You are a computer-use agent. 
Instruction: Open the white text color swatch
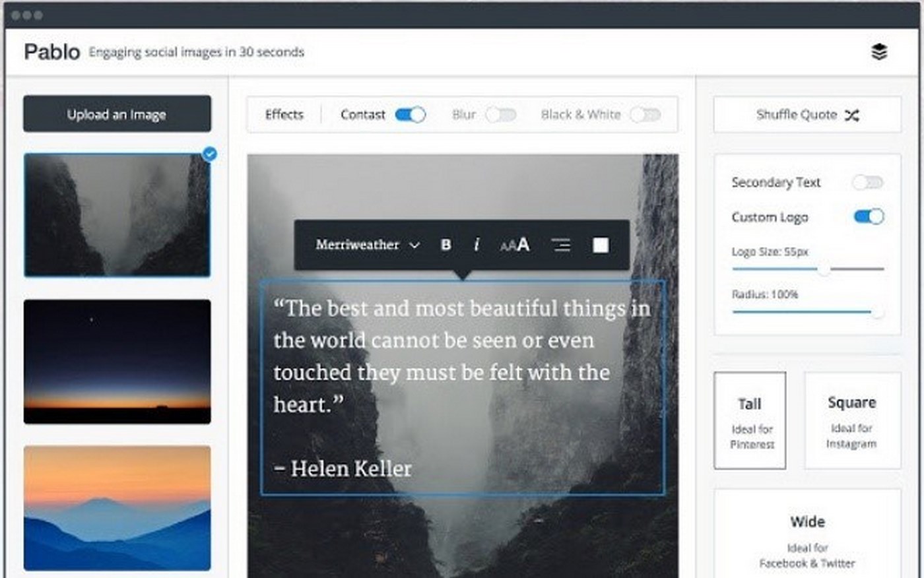tap(601, 245)
